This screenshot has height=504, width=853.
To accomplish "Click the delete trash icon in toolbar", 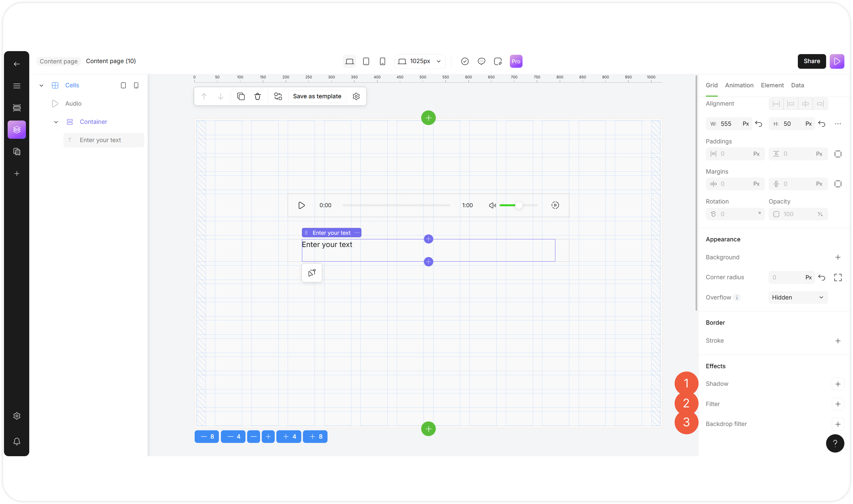I will (x=257, y=97).
